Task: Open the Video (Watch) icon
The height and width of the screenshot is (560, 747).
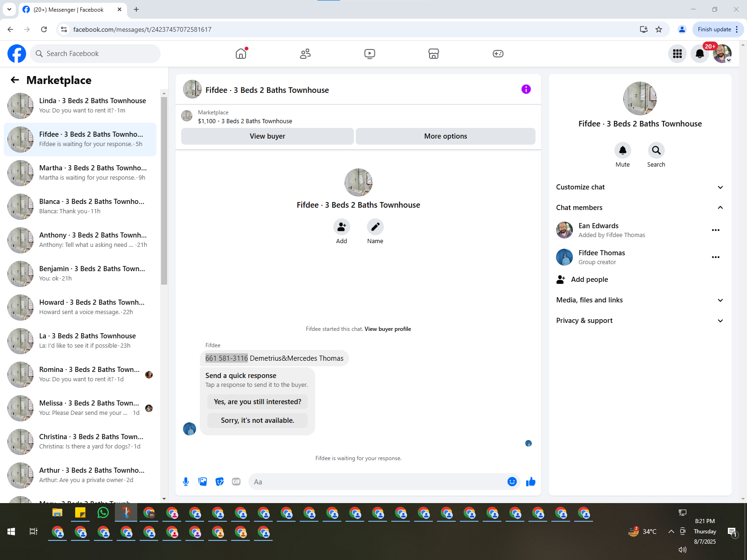Action: [370, 54]
